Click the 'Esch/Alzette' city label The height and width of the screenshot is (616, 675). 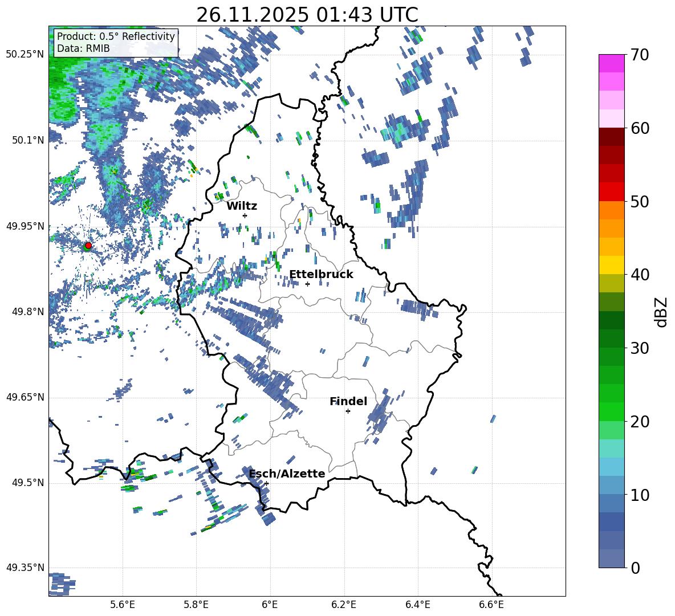click(287, 474)
